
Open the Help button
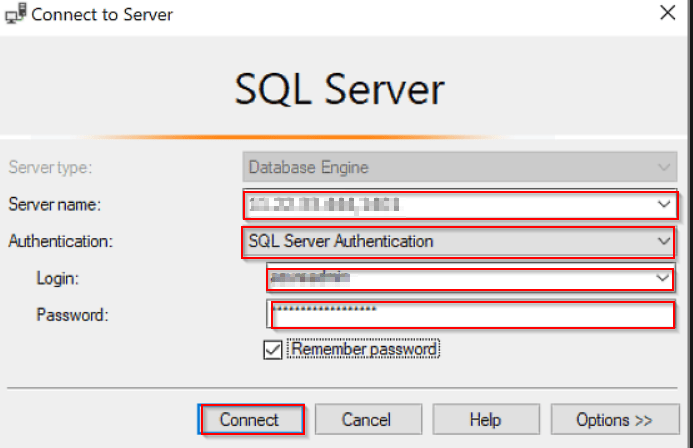tap(486, 419)
